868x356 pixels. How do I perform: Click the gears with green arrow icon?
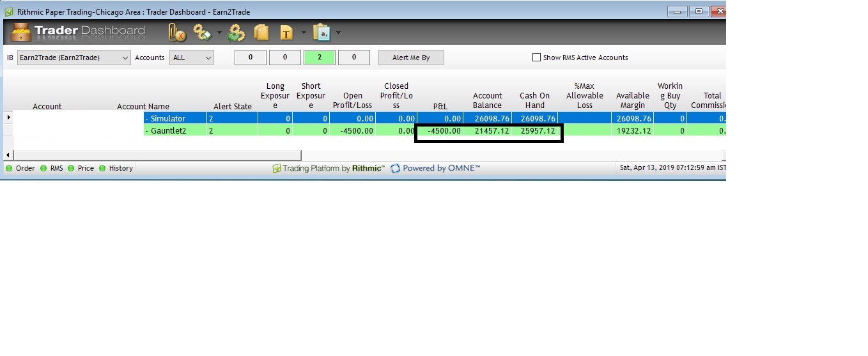237,32
